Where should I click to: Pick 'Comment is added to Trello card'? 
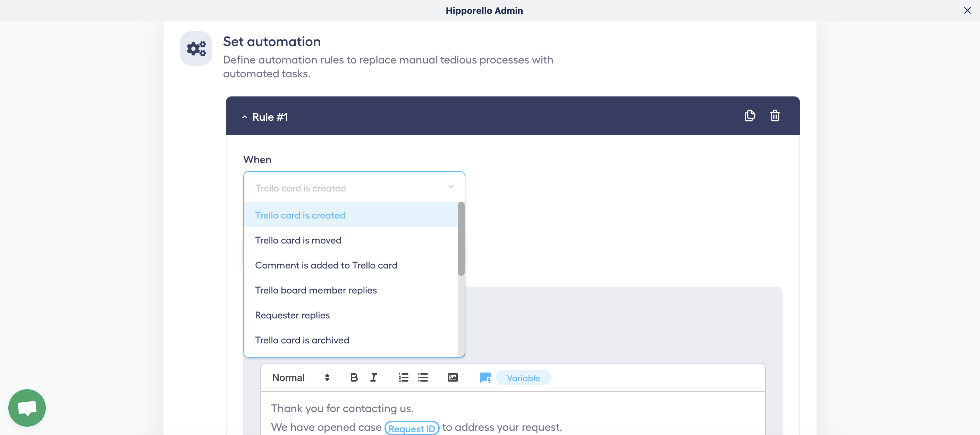(326, 265)
